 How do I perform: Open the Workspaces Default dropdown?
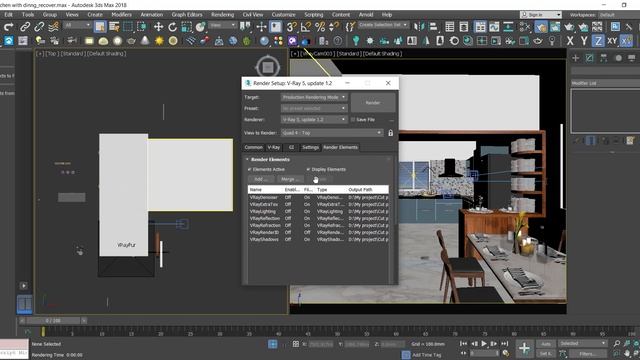[x=618, y=15]
